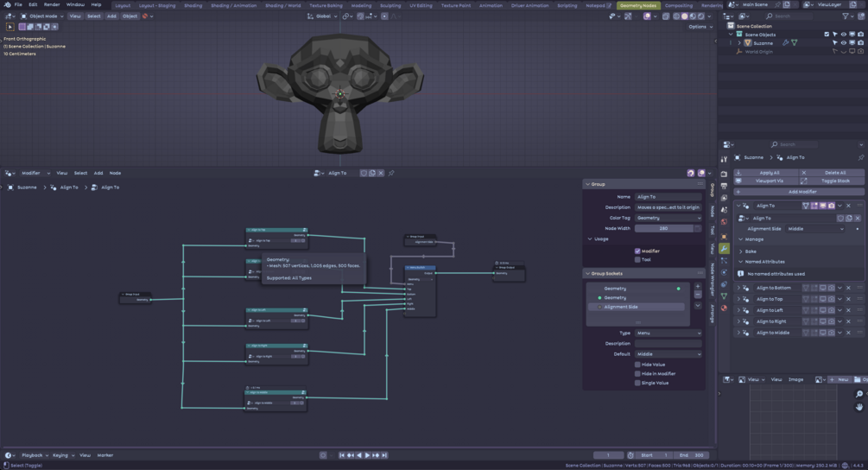Jump to the timeline end frame
This screenshot has width=868, height=470.
[384, 455]
